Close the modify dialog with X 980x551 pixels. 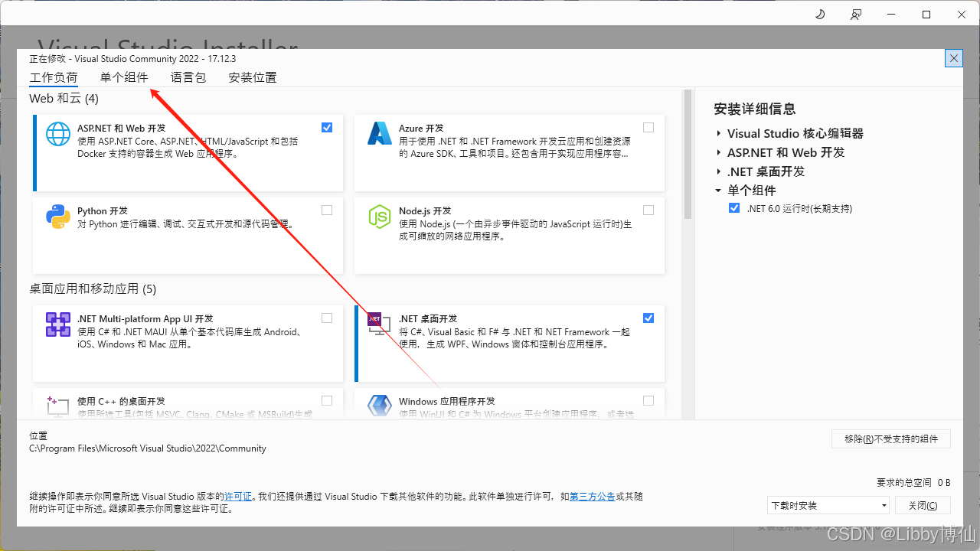tap(953, 58)
